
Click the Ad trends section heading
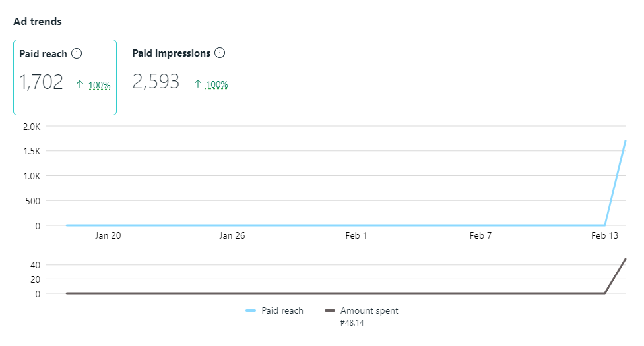point(38,22)
